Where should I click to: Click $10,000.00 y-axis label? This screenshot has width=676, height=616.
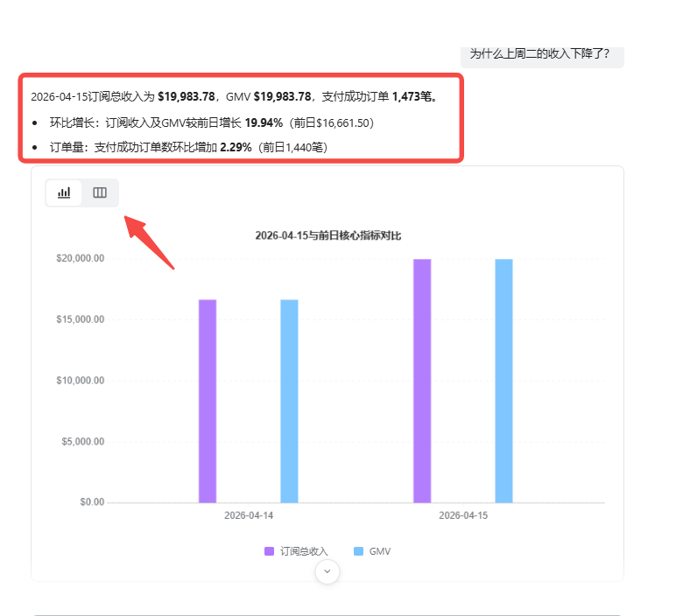81,381
